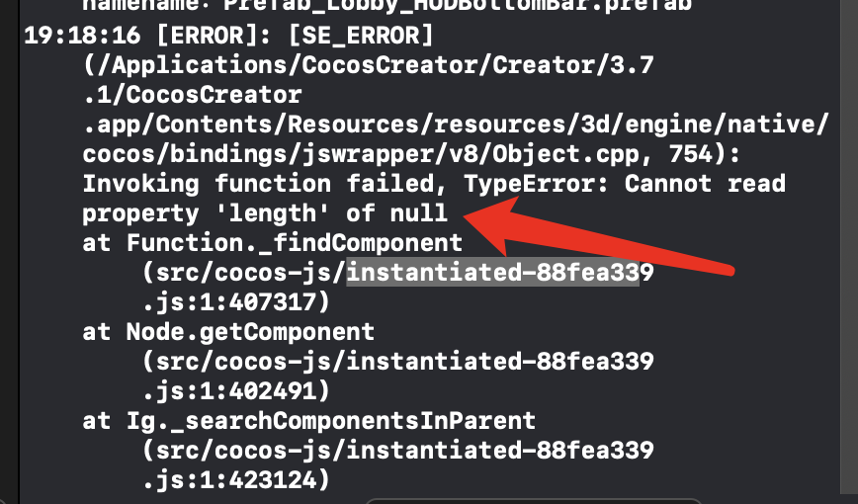Viewport: 858px width, 504px height.
Task: Click the "at Function._findComponent" stack frame
Action: point(272,242)
